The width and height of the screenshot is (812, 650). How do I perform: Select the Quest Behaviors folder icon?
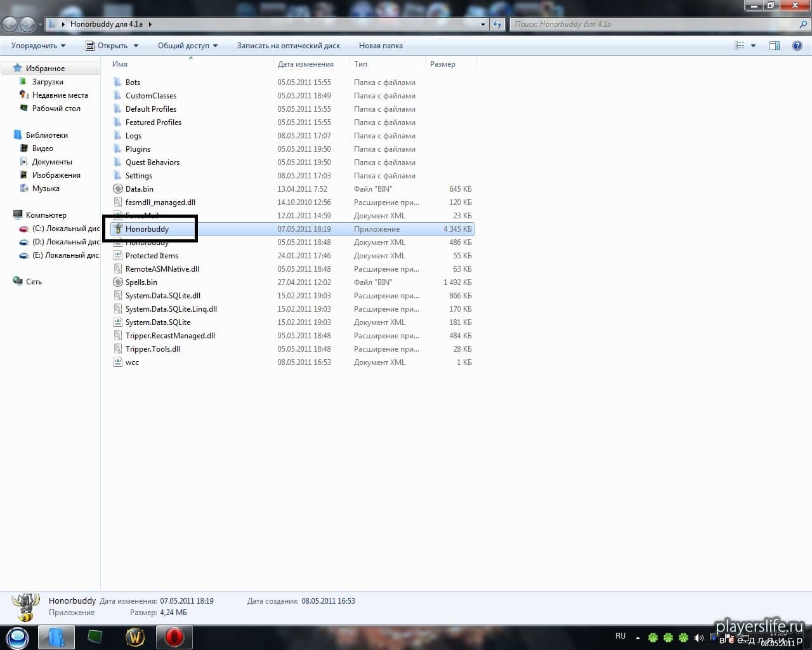pos(117,162)
